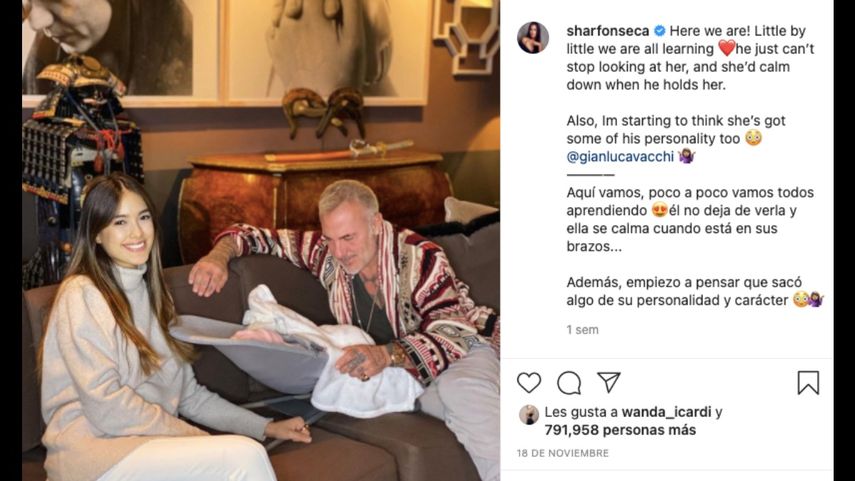Viewport: 855px width, 481px height.
Task: Click the heart-eyes emoji in the Spanish caption
Action: click(660, 210)
